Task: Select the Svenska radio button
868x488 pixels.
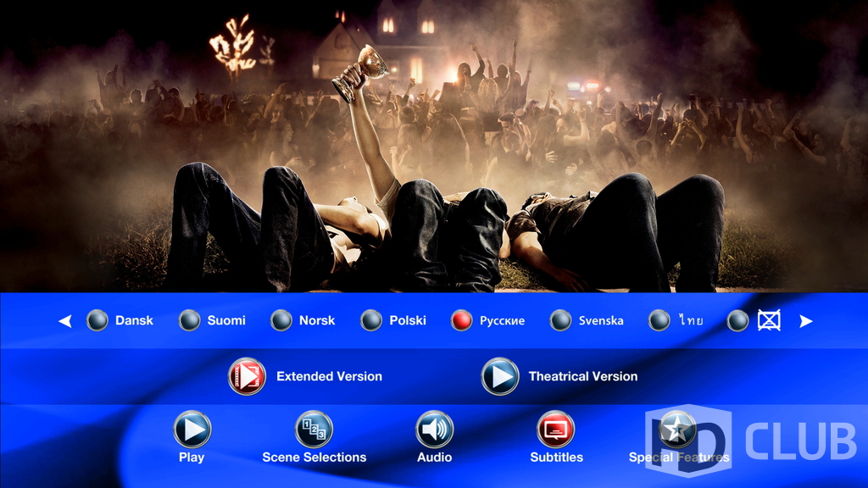Action: [x=560, y=320]
